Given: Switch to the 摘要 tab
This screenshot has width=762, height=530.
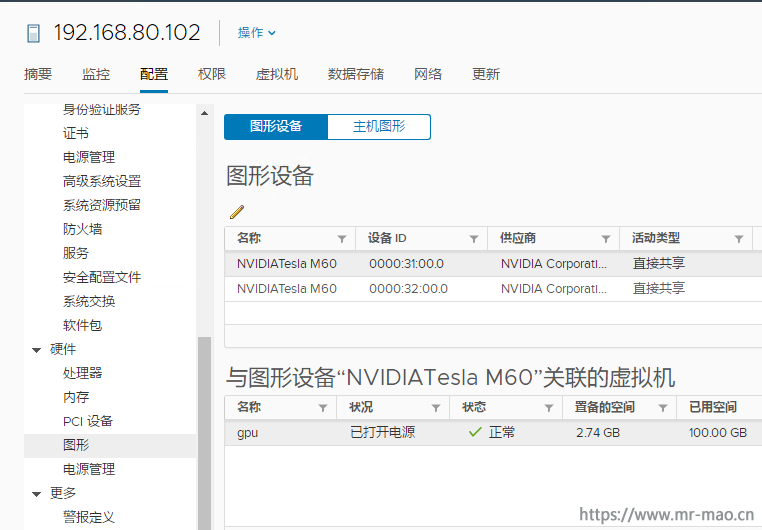Looking at the screenshot, I should coord(38,74).
